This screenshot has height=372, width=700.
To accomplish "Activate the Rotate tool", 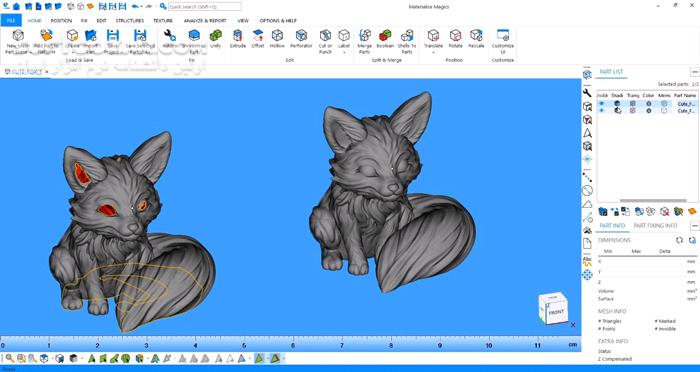I will (455, 39).
